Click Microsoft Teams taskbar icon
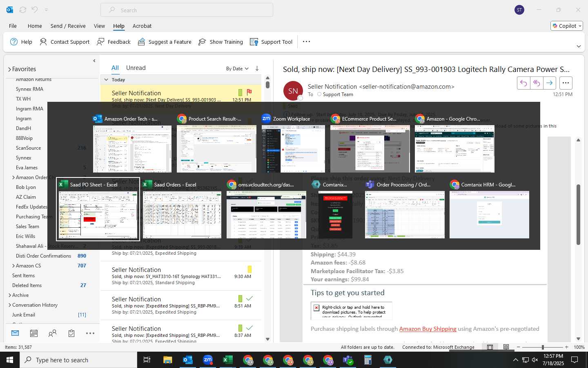The height and width of the screenshot is (368, 588). [x=348, y=360]
